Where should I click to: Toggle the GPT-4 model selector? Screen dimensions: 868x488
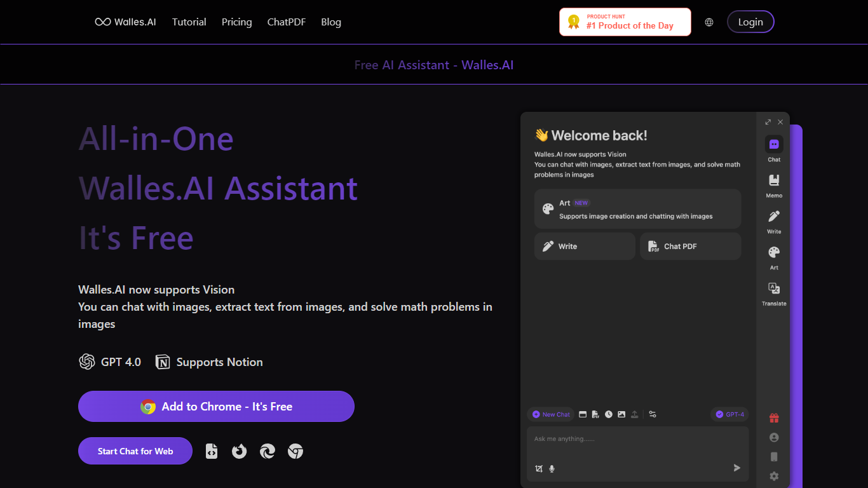729,414
